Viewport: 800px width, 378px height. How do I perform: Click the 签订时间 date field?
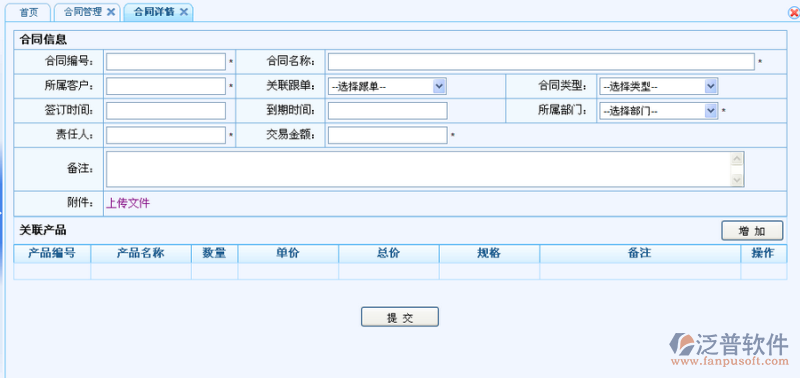point(166,111)
